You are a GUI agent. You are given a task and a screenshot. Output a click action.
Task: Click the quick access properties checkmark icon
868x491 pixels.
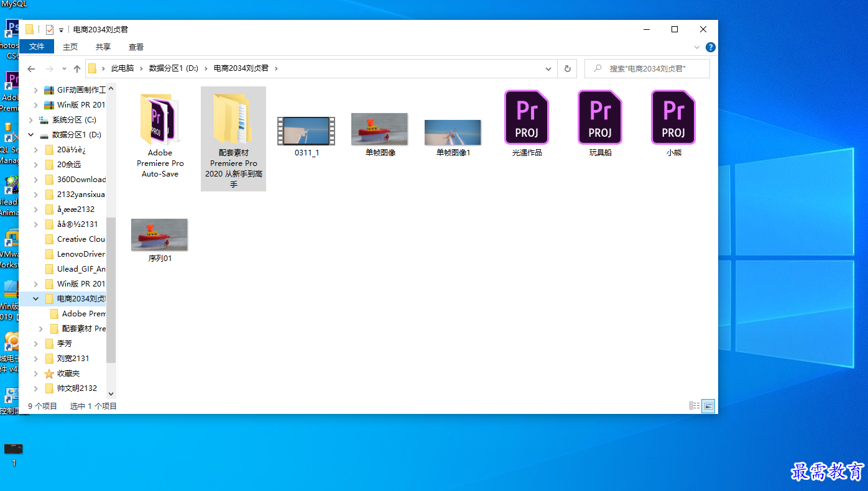coord(50,29)
